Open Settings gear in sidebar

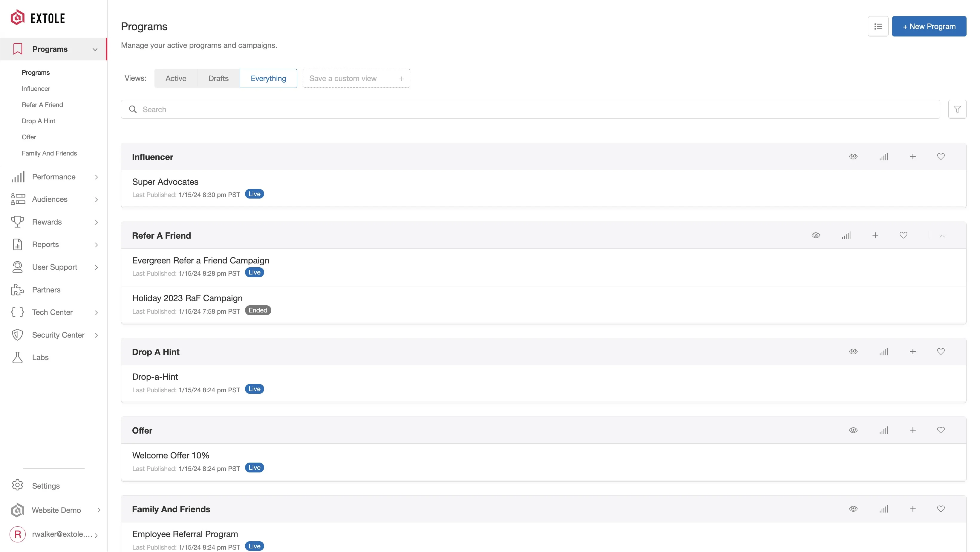point(17,485)
